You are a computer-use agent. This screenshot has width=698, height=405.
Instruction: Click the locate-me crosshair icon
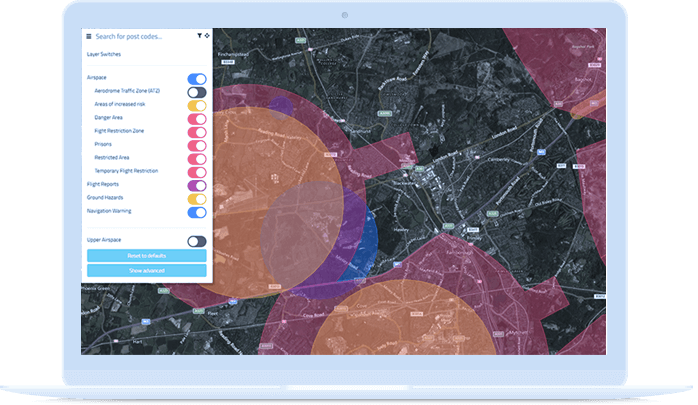pyautogui.click(x=207, y=36)
